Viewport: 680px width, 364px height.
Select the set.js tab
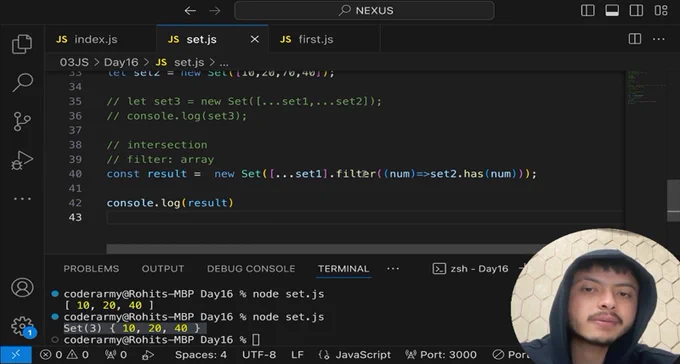[x=212, y=39]
